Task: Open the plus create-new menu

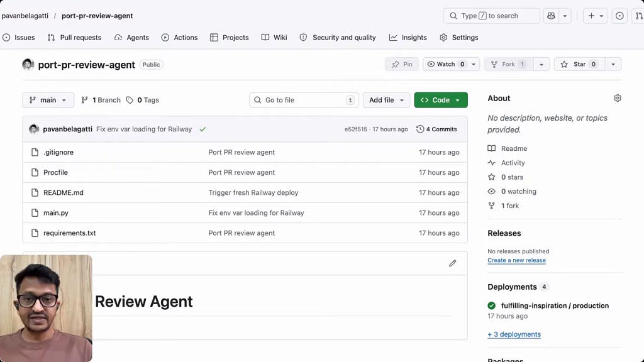Action: (595, 16)
